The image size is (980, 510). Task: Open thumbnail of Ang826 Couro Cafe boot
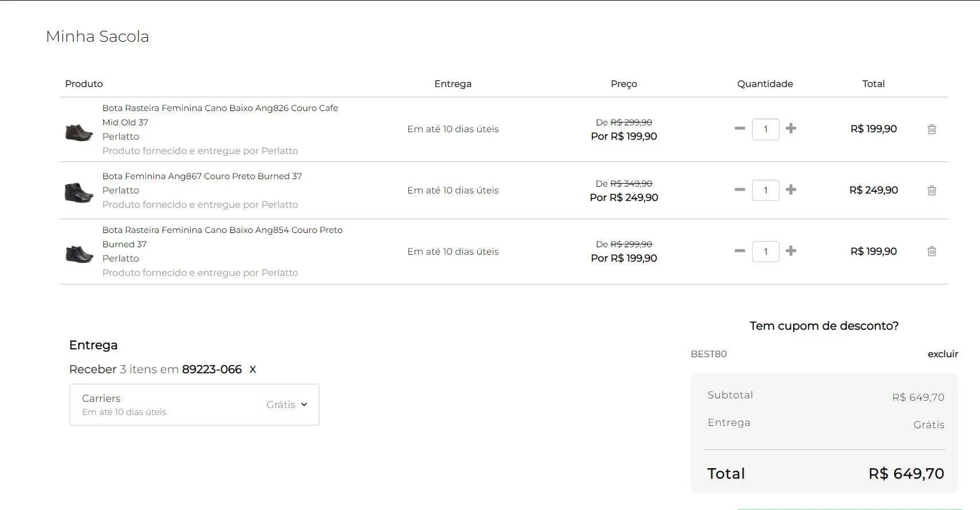click(79, 132)
